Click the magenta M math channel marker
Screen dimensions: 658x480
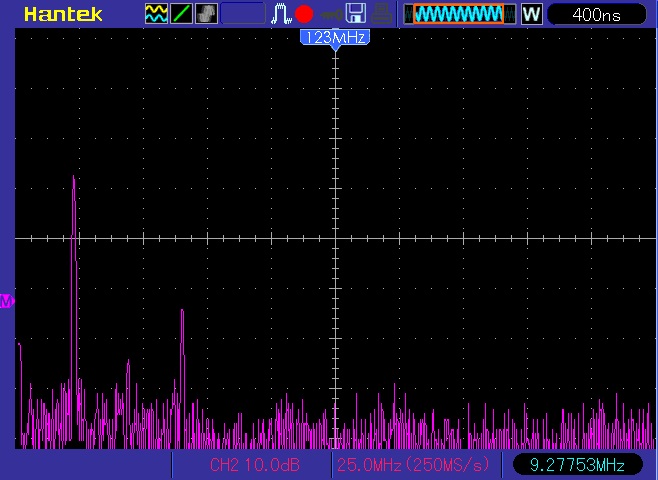[7, 301]
